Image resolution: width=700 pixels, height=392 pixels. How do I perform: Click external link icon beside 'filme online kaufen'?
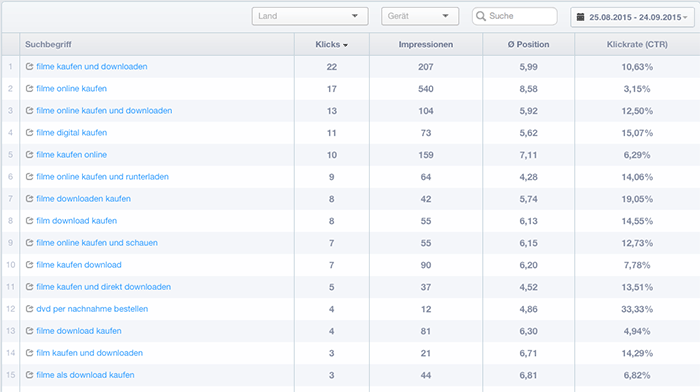[29, 88]
